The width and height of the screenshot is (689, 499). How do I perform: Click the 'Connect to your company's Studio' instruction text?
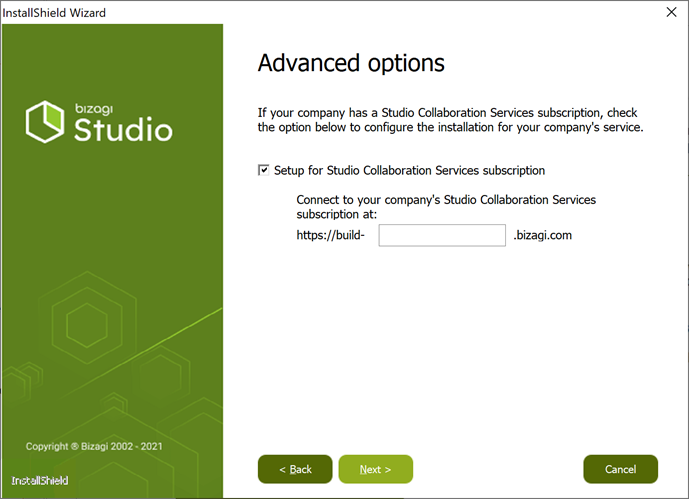[x=446, y=207]
